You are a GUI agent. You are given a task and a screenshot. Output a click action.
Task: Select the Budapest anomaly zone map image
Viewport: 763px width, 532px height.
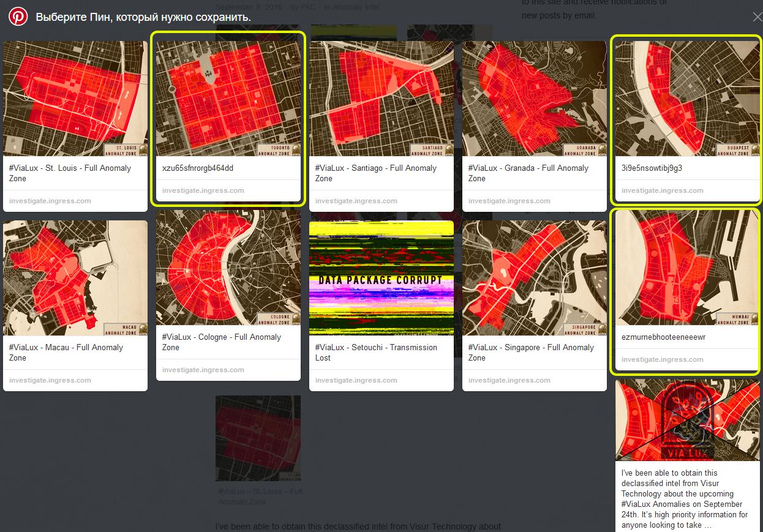(688, 99)
